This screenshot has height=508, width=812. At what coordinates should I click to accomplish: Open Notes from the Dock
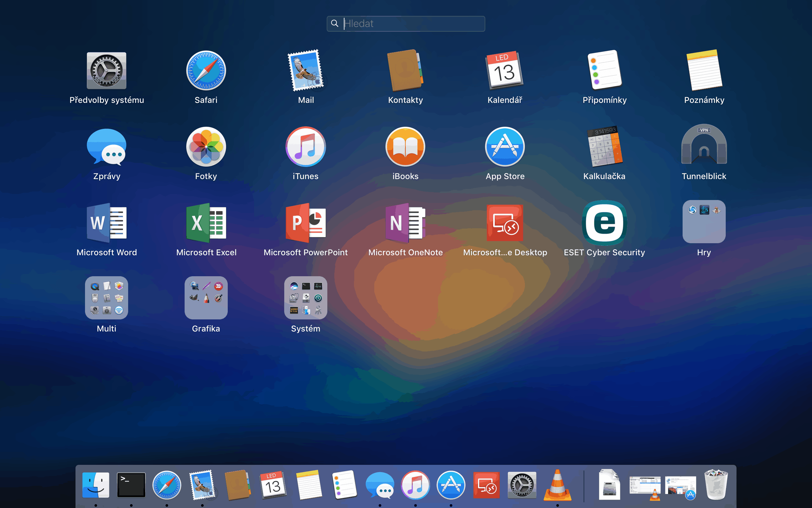click(x=309, y=485)
